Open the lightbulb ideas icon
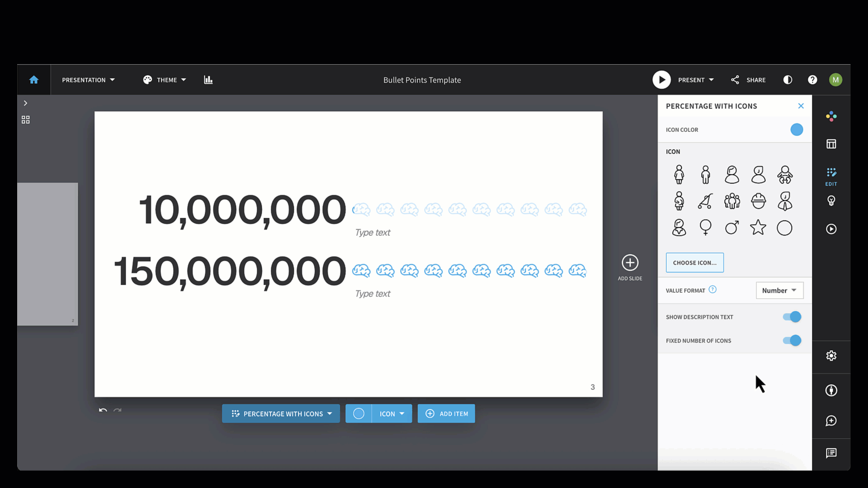The image size is (868, 488). pos(831,201)
